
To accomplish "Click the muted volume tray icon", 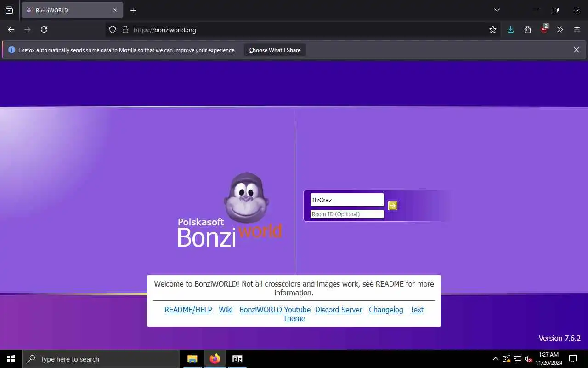I will coord(528,359).
